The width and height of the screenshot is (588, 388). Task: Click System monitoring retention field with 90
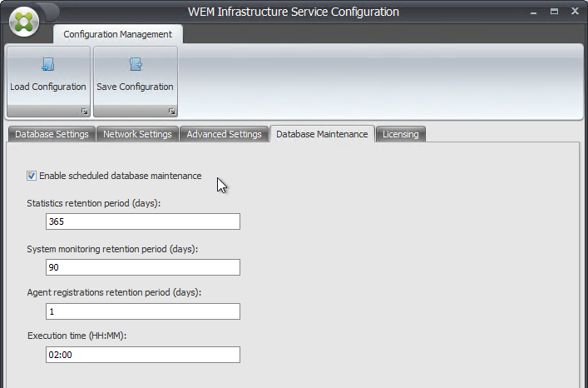[x=143, y=267]
